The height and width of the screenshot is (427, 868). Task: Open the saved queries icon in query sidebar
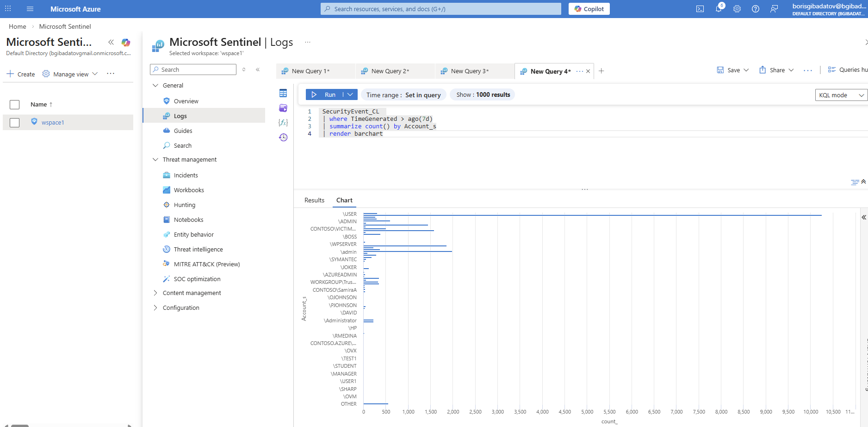283,108
